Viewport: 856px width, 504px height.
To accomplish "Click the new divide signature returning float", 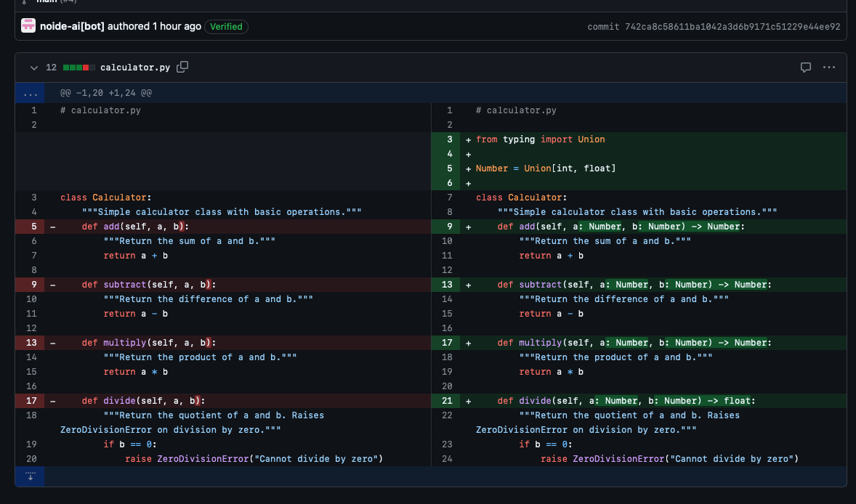I will click(x=626, y=401).
